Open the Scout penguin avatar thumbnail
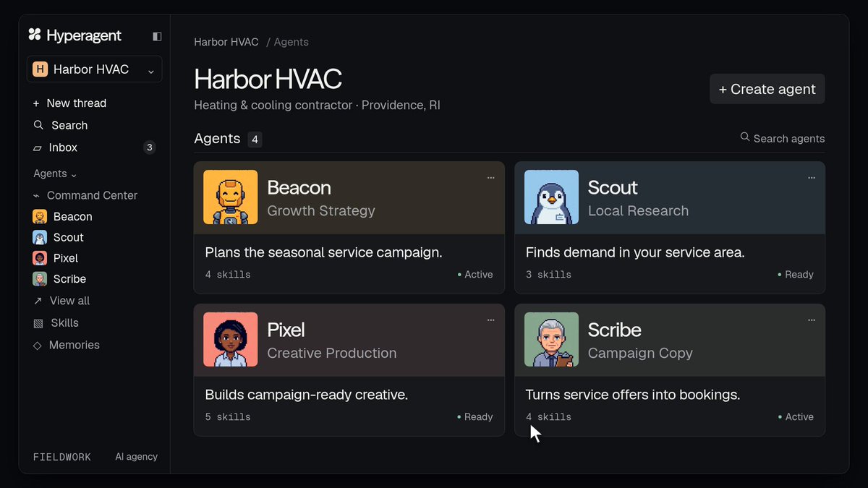Viewport: 868px width, 488px height. point(551,197)
